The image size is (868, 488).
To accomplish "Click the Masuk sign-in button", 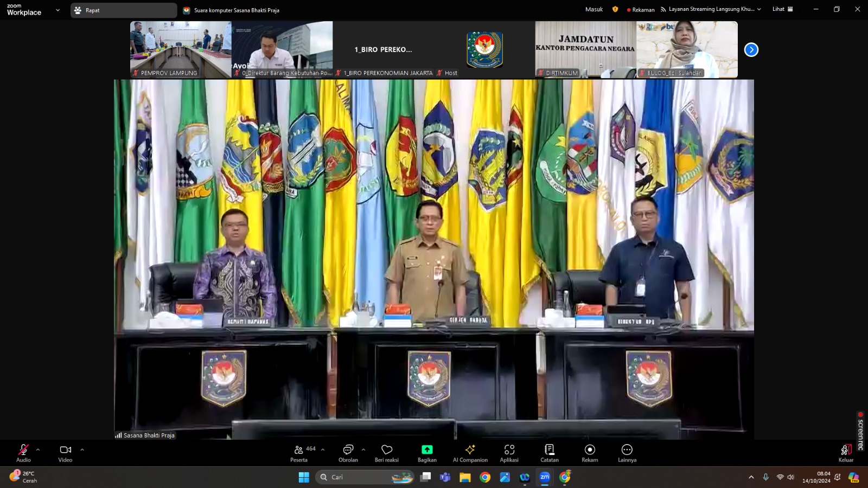I will [594, 9].
